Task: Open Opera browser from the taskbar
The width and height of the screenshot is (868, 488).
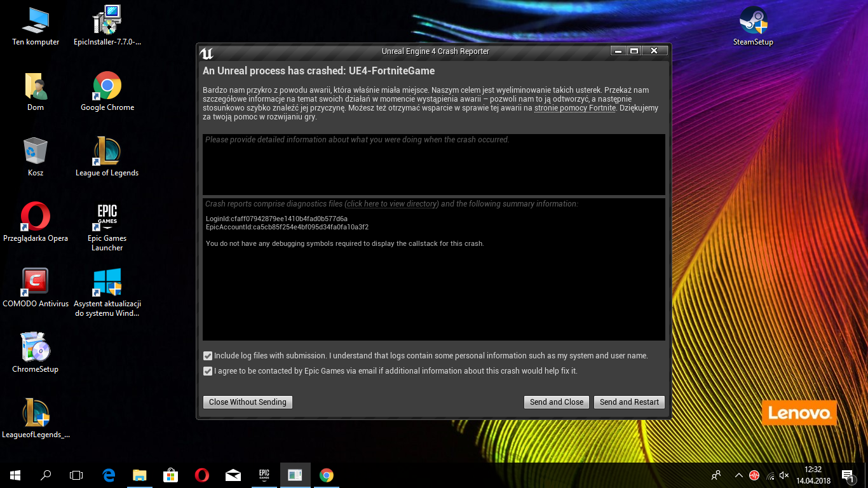Action: (202, 475)
